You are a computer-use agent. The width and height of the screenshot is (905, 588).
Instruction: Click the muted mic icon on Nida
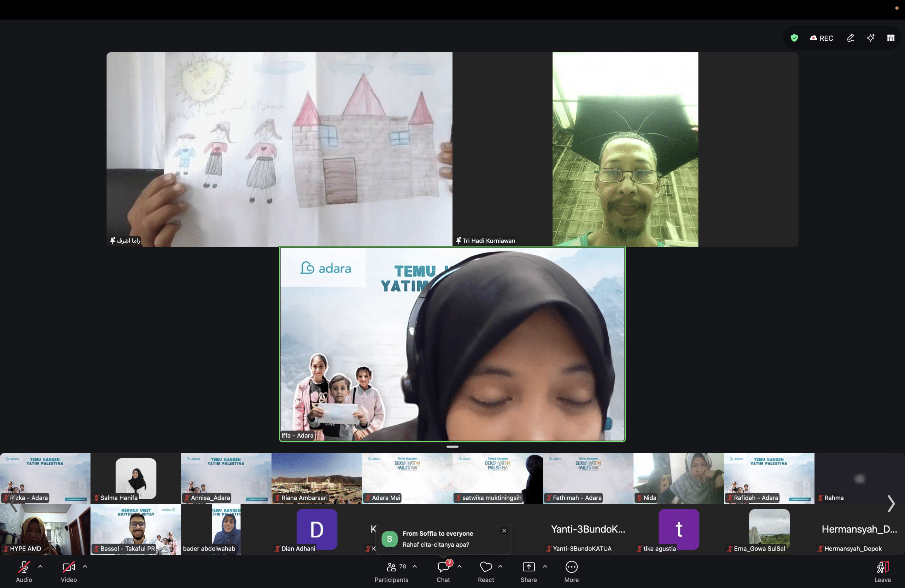pyautogui.click(x=640, y=498)
